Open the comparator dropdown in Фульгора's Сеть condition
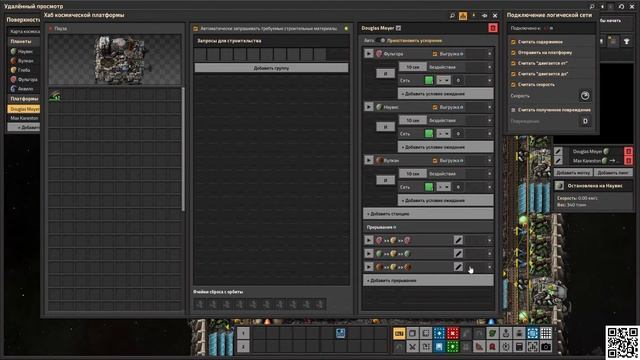The height and width of the screenshot is (360, 640). click(444, 80)
